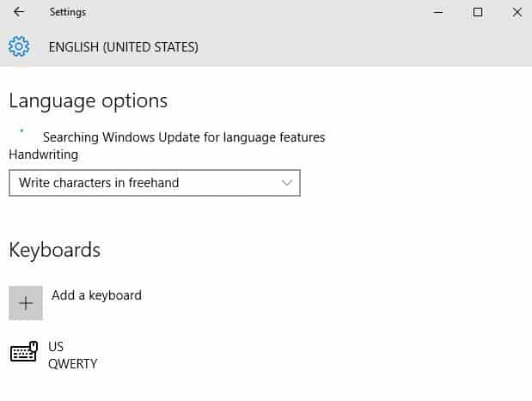Click the searching progress spinner dot
Viewport: 532px width, 401px height.
tap(21, 131)
